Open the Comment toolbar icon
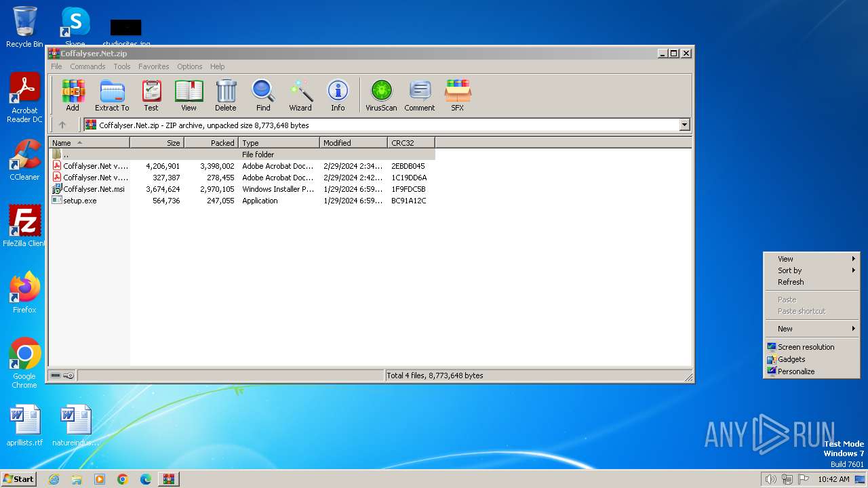868x488 pixels. 420,96
